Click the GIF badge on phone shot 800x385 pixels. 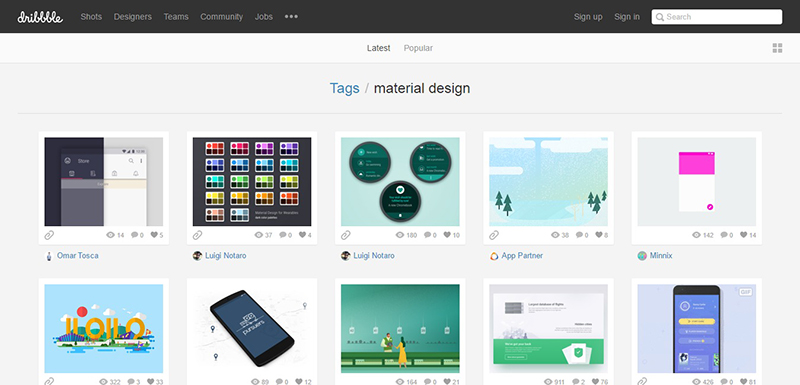[x=746, y=292]
